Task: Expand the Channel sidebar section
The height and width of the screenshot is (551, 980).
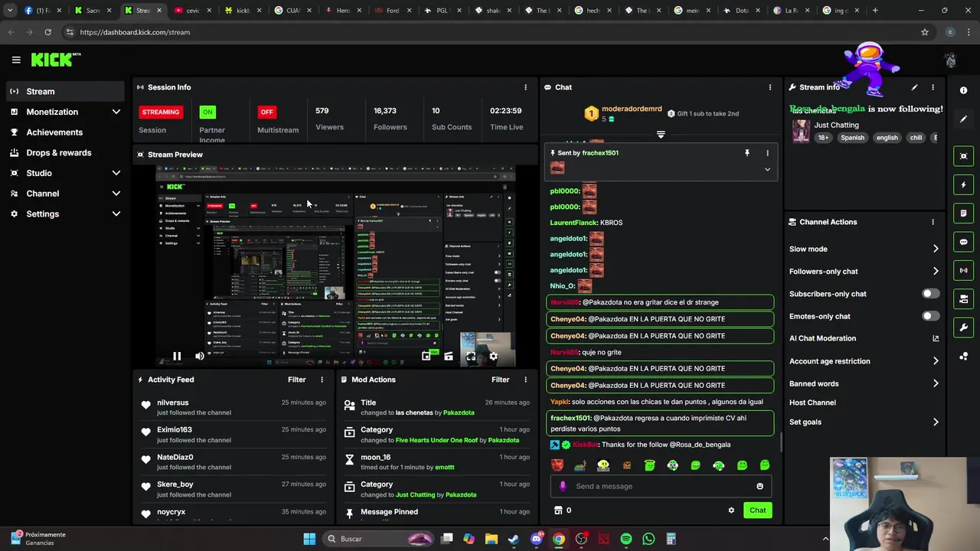Action: [x=116, y=194]
